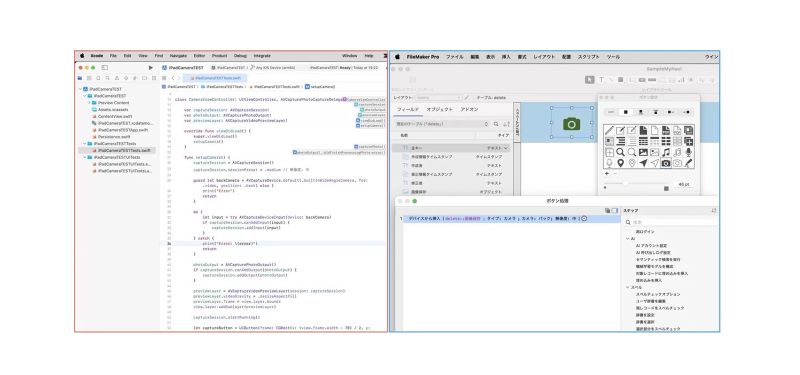The width and height of the screenshot is (800, 375).
Task: Select the FileMaker Text tool (T)
Action: coord(601,79)
